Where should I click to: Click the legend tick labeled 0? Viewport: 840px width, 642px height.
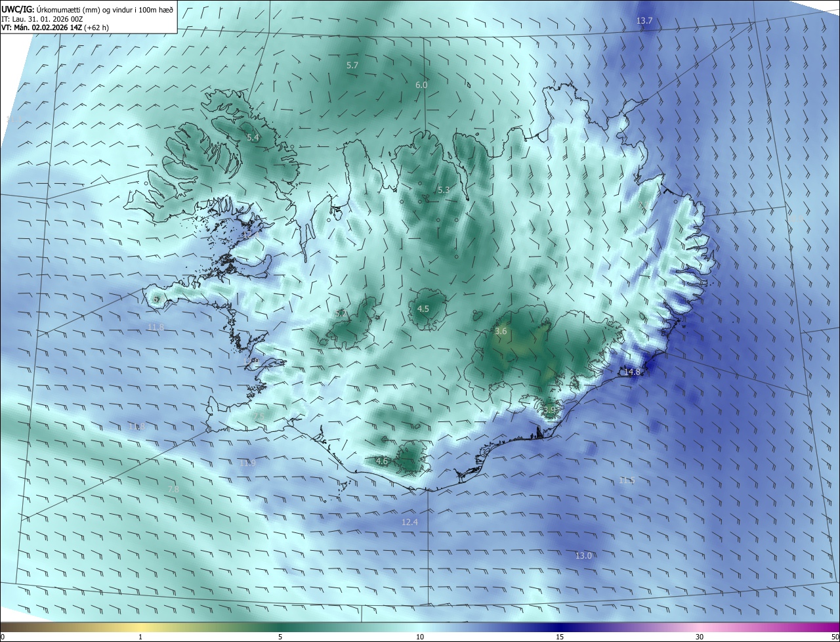(x=3, y=637)
